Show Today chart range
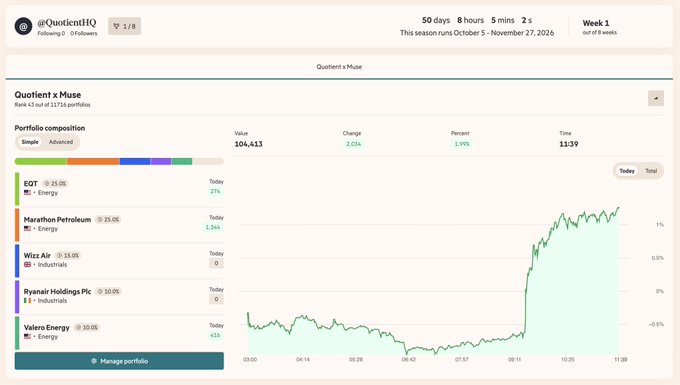The image size is (680, 385). pyautogui.click(x=627, y=171)
